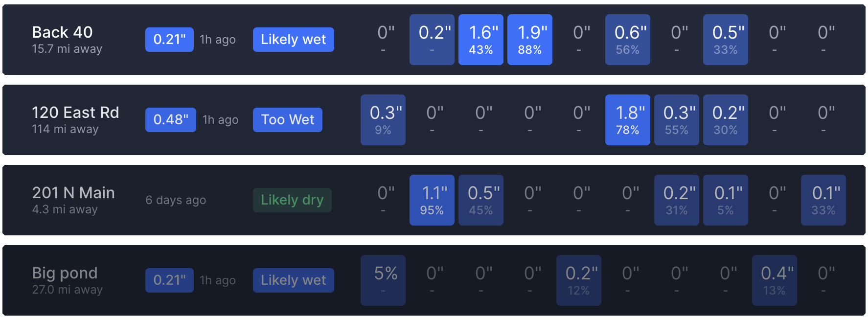868x320 pixels.
Task: Click Big pond's 0.2" 12% forecast cell
Action: [x=578, y=280]
